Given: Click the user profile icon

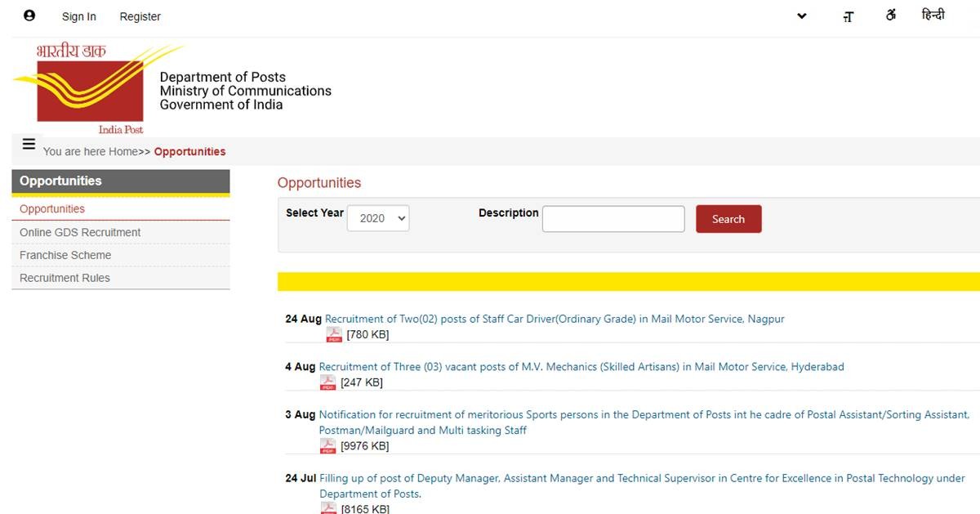Looking at the screenshot, I should tap(29, 16).
